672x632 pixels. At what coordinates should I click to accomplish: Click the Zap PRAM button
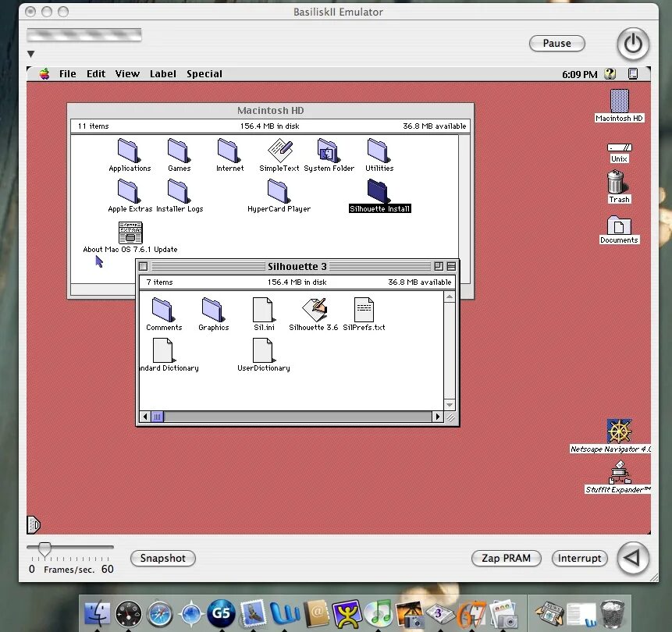point(506,559)
